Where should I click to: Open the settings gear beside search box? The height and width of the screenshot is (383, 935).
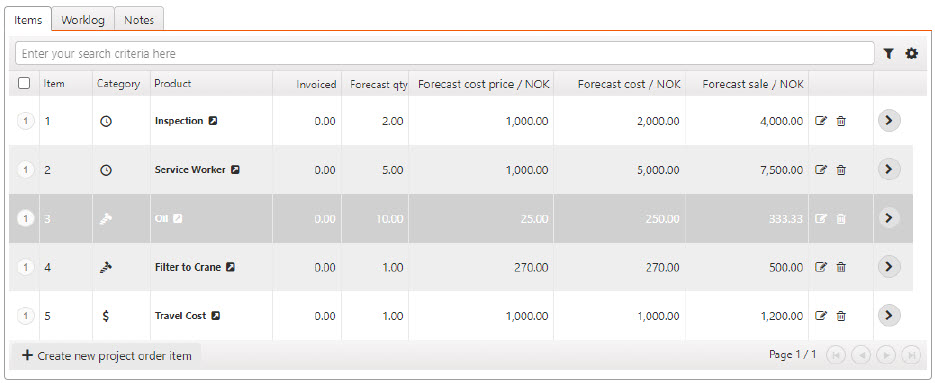[912, 54]
